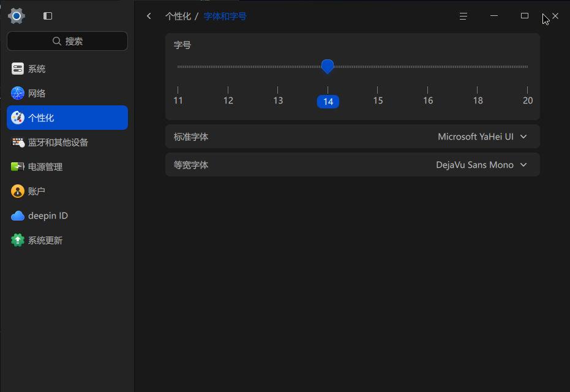Open 网络 settings category
The height and width of the screenshot is (392, 570).
(67, 93)
